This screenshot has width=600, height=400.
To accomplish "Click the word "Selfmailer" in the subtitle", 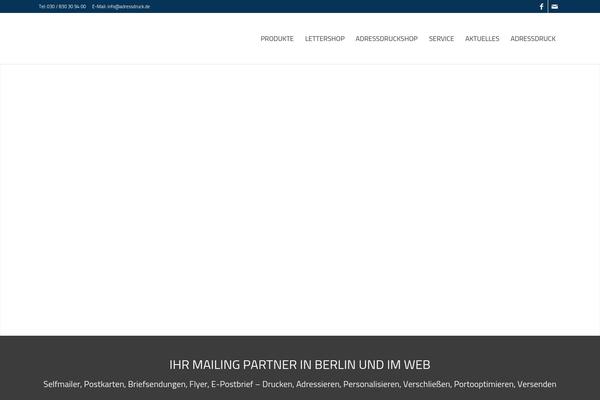I will [x=62, y=384].
